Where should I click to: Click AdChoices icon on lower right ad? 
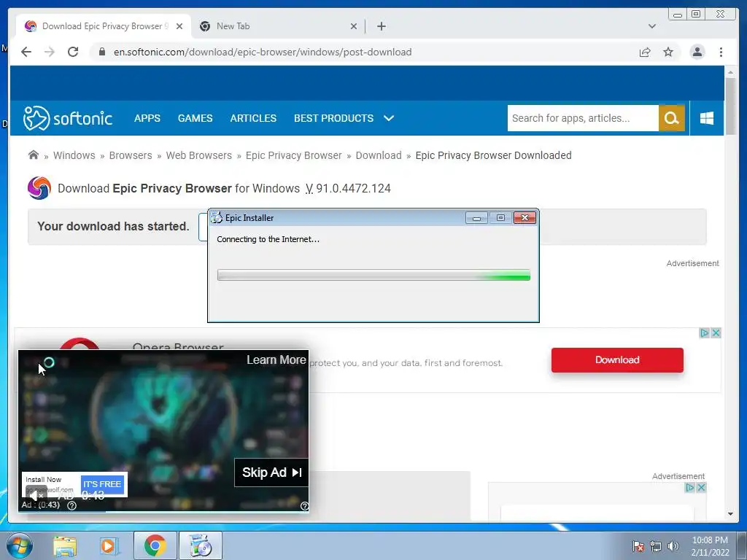[x=690, y=487]
